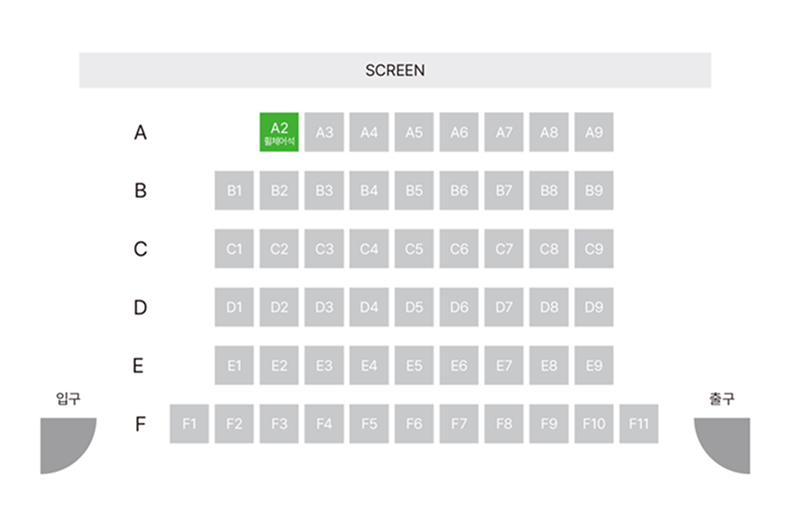
Task: Pick seat F10 in back row
Action: coord(594,424)
